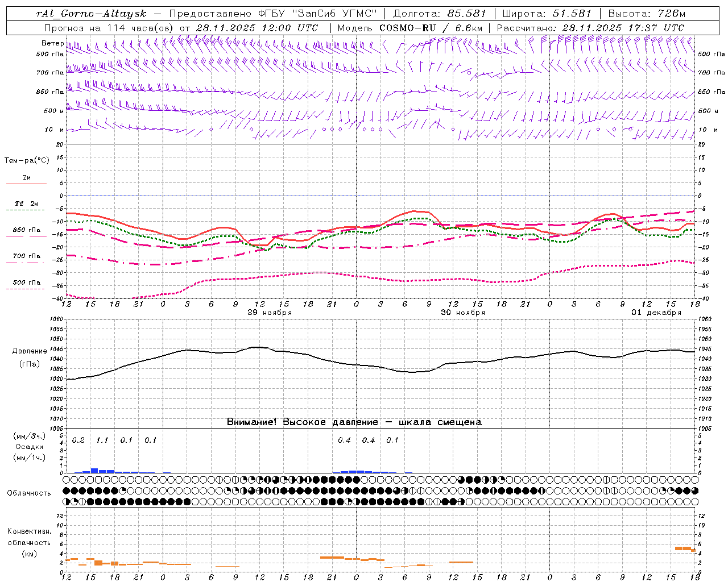Click the Давление pressure label

coord(30,351)
